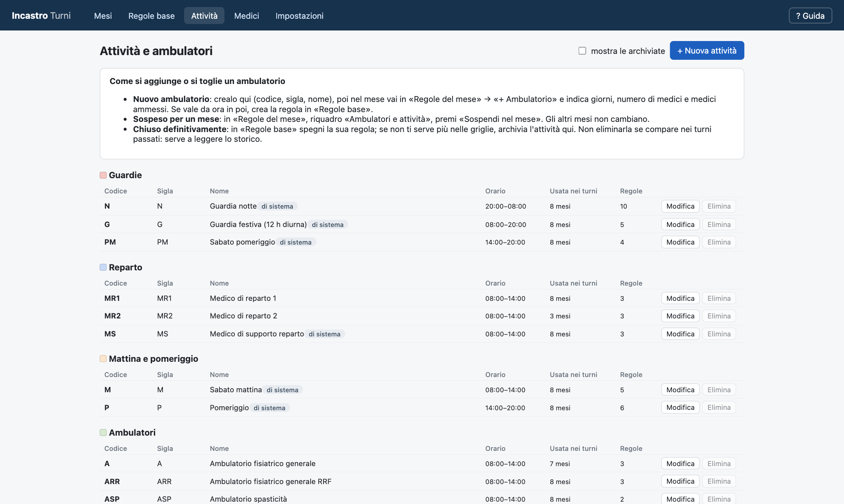
Task: Click the '7 mesi' usage value
Action: 560,464
